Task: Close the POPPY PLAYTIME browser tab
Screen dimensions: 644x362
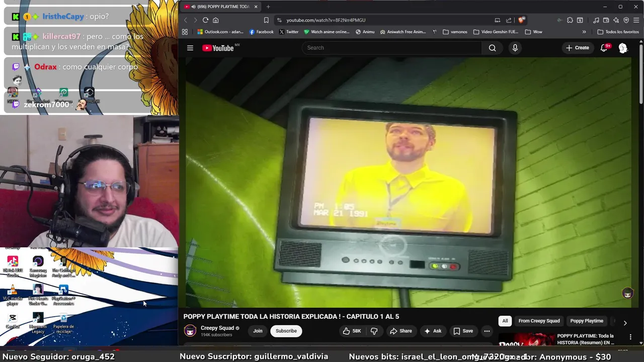Action: pos(256,7)
